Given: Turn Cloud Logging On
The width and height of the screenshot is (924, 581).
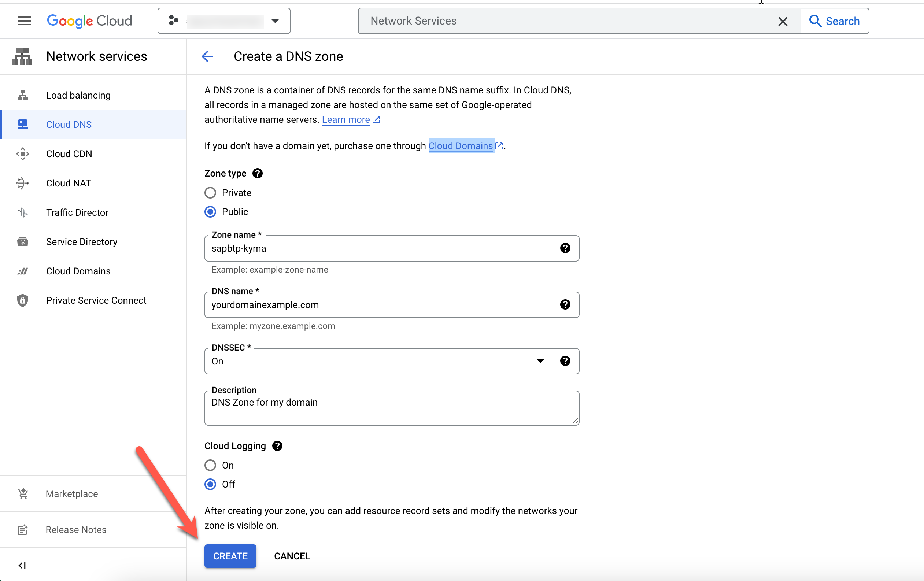Looking at the screenshot, I should pyautogui.click(x=210, y=465).
